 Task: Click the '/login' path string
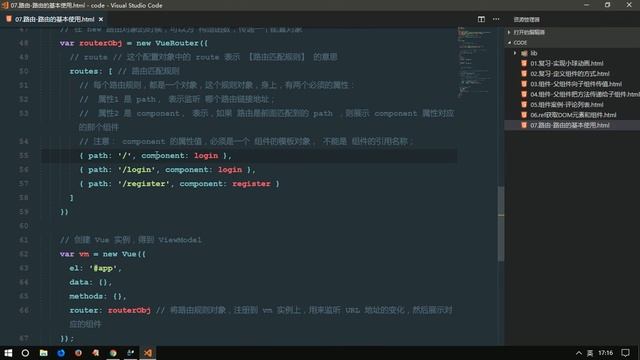point(136,169)
